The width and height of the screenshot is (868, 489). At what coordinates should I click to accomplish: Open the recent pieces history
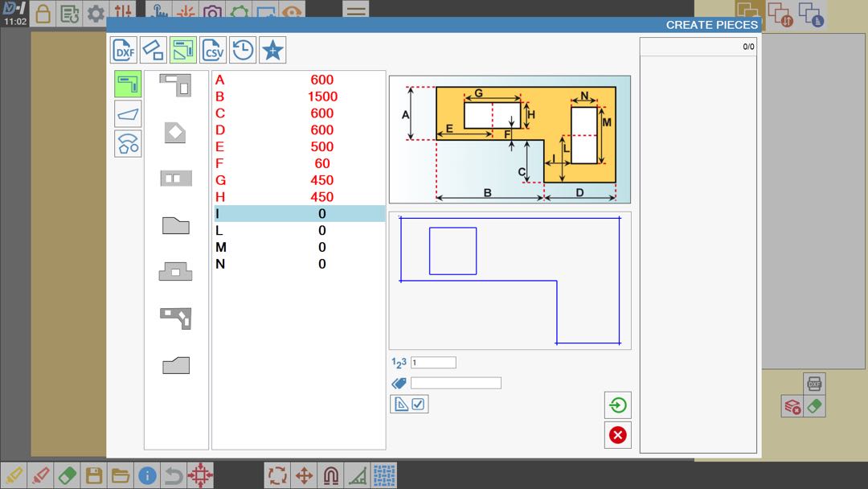coord(242,50)
